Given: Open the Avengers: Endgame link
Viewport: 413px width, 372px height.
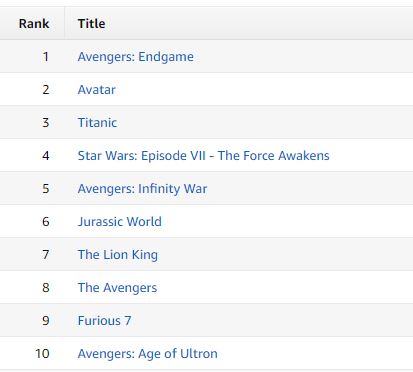Looking at the screenshot, I should point(136,57).
